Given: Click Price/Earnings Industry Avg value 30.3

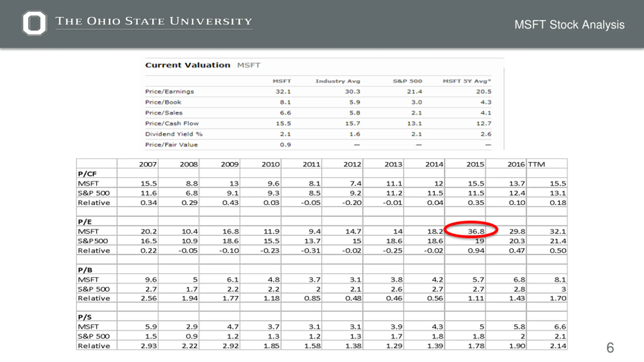Looking at the screenshot, I should pyautogui.click(x=352, y=92).
